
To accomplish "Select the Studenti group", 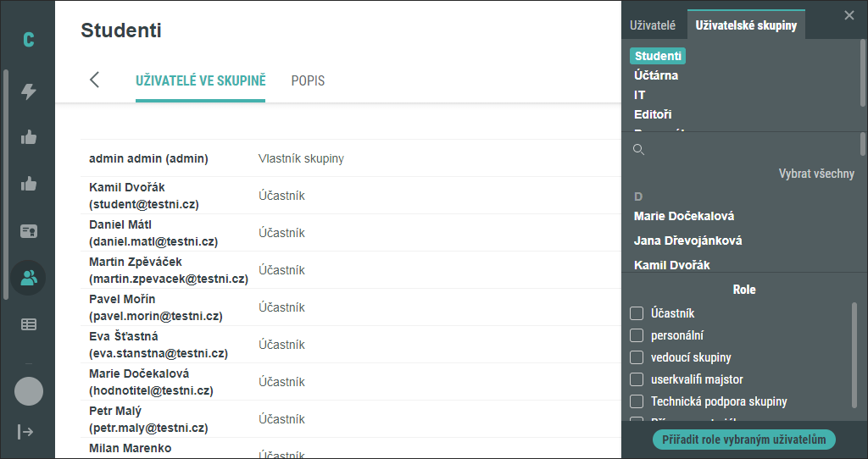I will [x=658, y=56].
